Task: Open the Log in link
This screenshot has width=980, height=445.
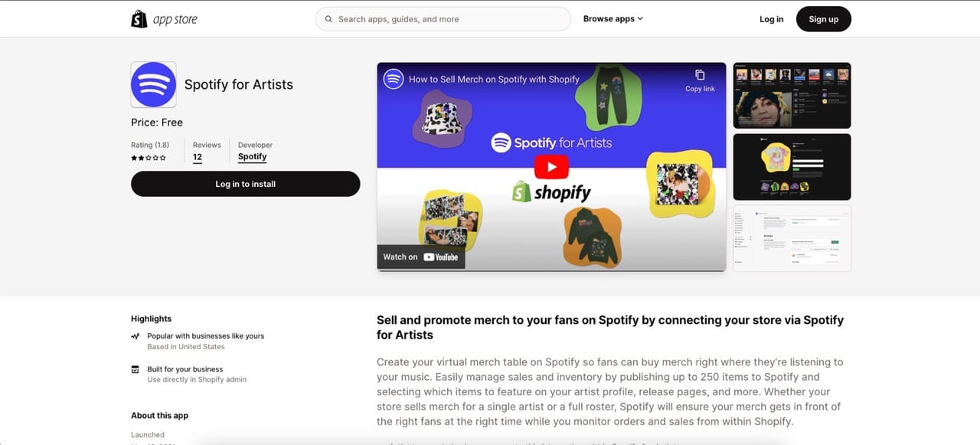Action: tap(771, 19)
